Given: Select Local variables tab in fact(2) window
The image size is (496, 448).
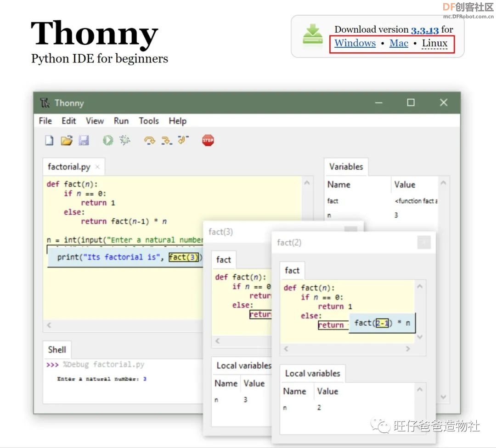Looking at the screenshot, I should tap(313, 373).
